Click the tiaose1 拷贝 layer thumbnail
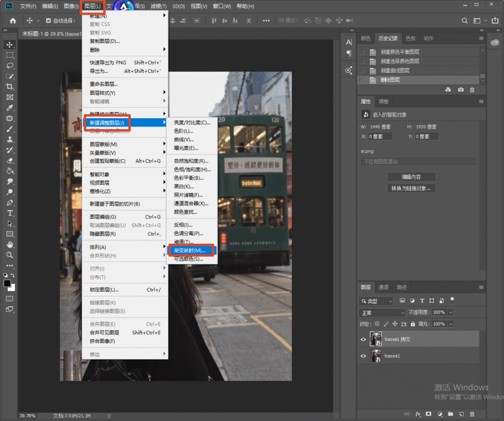 [376, 339]
